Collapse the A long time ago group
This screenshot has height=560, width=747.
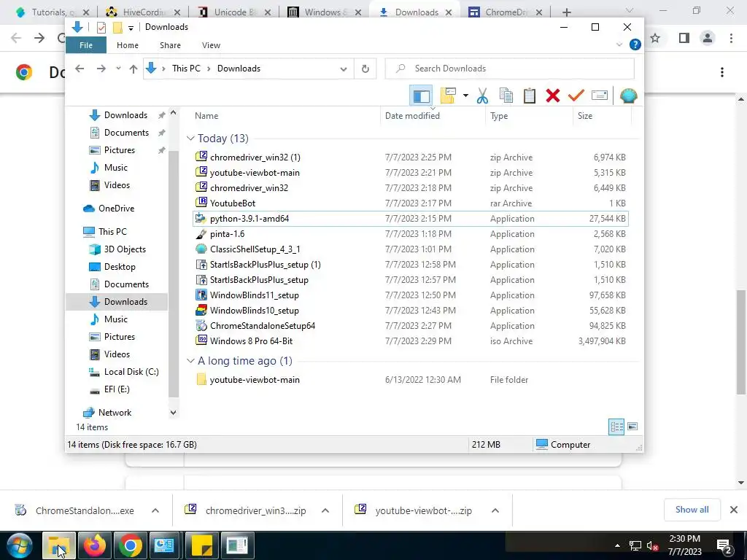[190, 361]
